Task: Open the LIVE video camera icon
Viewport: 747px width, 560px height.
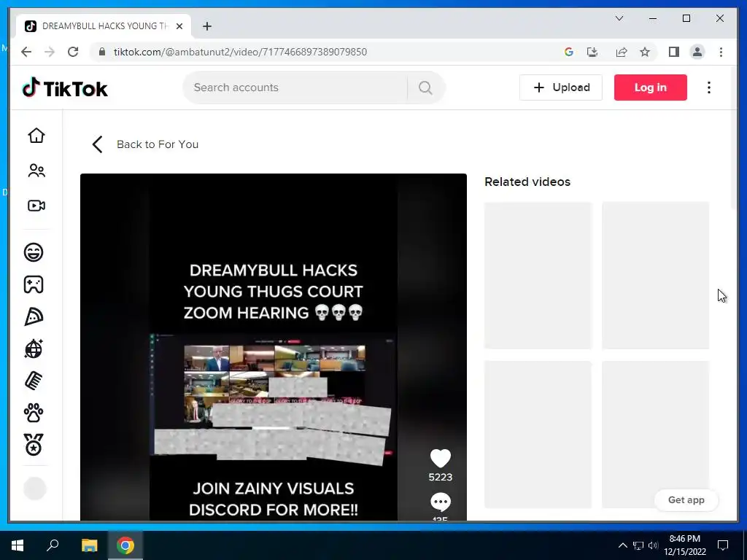Action: point(36,206)
